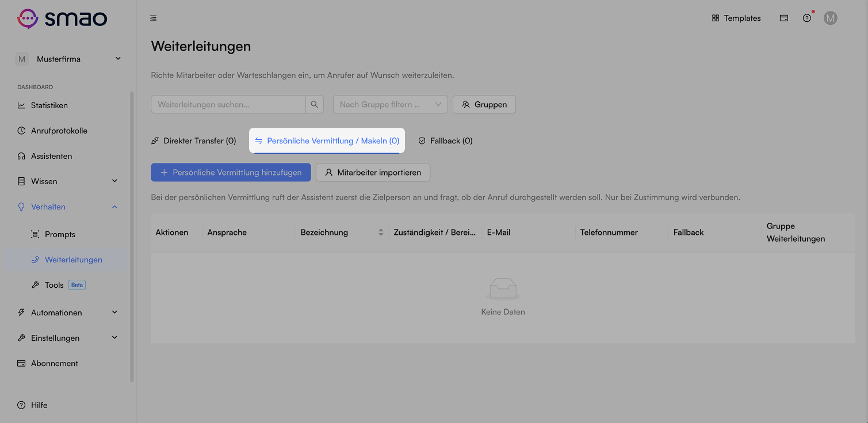Focus the Weiterleitungen suchen search field

pyautogui.click(x=228, y=104)
